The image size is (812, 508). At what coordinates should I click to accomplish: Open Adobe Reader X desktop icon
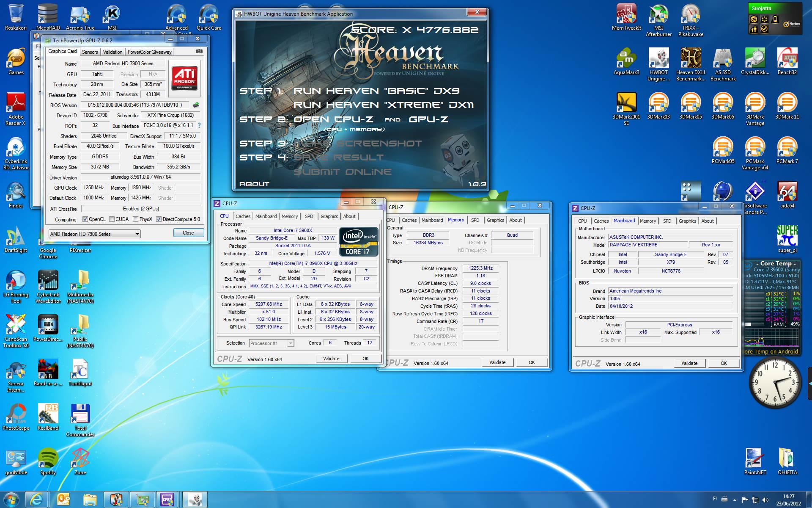coord(16,109)
